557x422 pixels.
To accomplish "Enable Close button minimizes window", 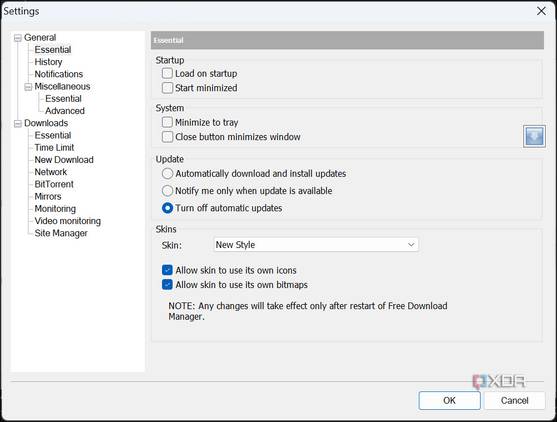I will (167, 137).
